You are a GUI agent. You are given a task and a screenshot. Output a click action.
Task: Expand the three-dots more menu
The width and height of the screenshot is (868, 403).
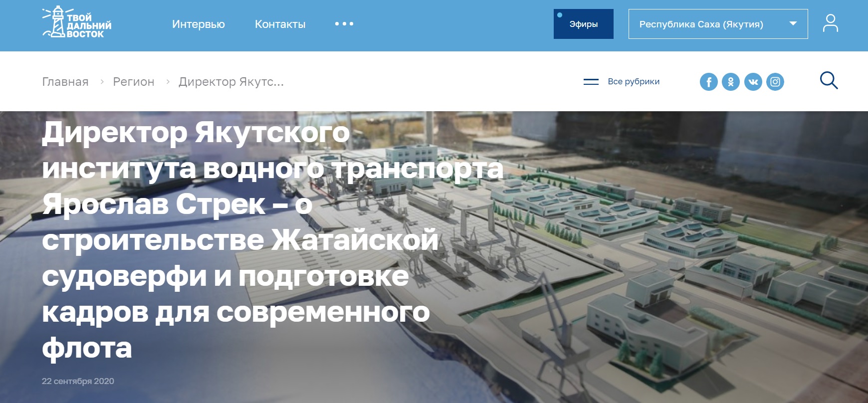click(344, 24)
